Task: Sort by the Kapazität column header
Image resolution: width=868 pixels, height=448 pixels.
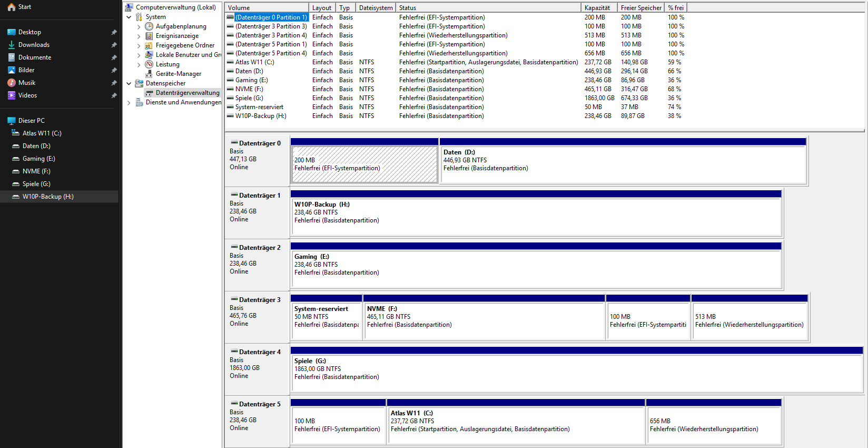Action: [x=599, y=8]
